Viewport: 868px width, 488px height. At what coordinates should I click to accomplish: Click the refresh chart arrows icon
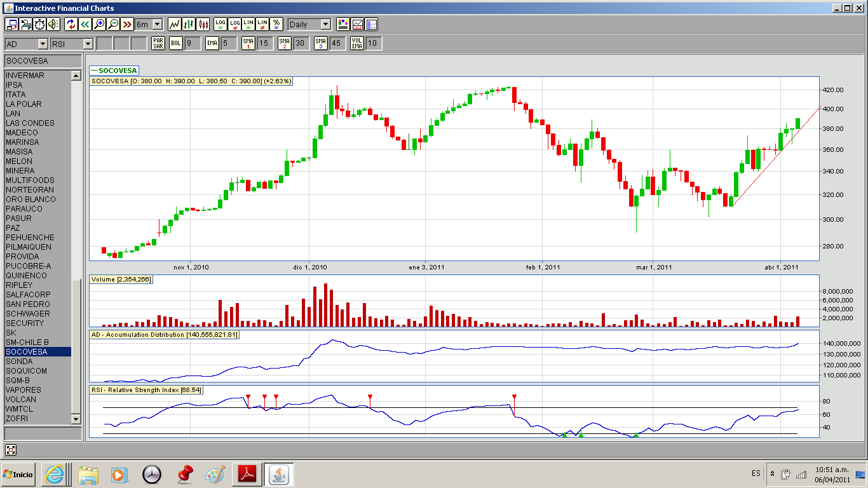pyautogui.click(x=71, y=24)
